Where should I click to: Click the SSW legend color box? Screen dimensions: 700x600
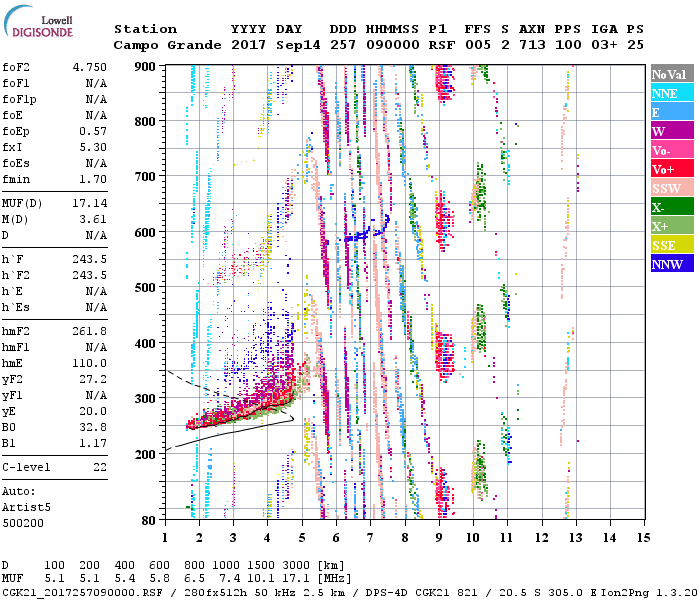pos(671,188)
